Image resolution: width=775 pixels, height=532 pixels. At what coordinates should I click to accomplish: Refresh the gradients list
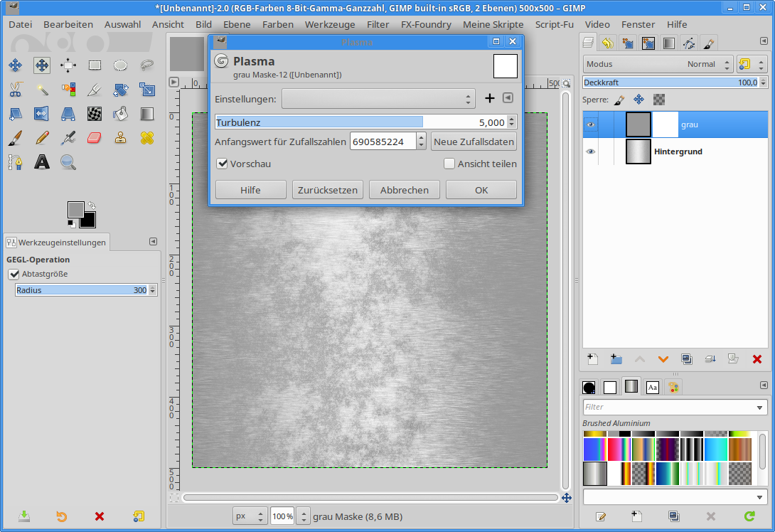coord(749,516)
